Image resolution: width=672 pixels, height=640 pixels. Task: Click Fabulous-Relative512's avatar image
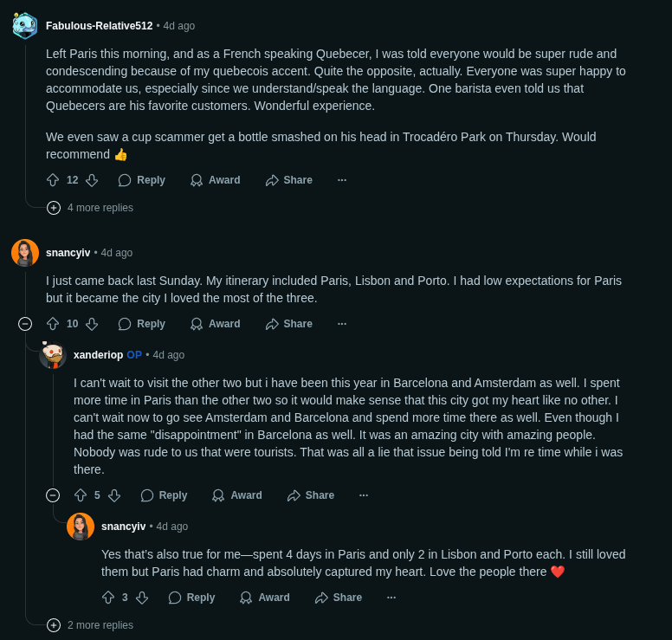[x=24, y=26]
